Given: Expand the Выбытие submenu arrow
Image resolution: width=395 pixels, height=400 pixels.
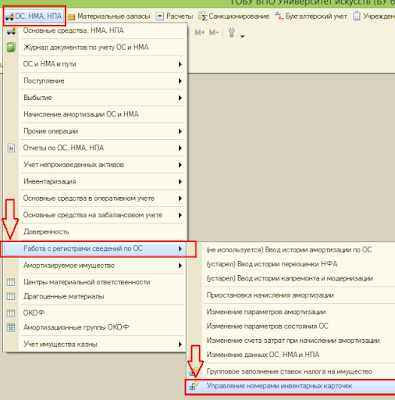Looking at the screenshot, I should 180,98.
